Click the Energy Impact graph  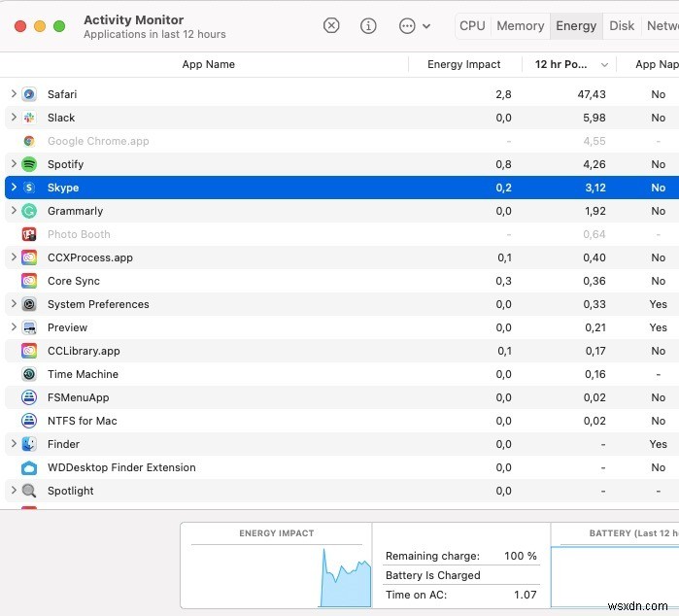point(277,576)
